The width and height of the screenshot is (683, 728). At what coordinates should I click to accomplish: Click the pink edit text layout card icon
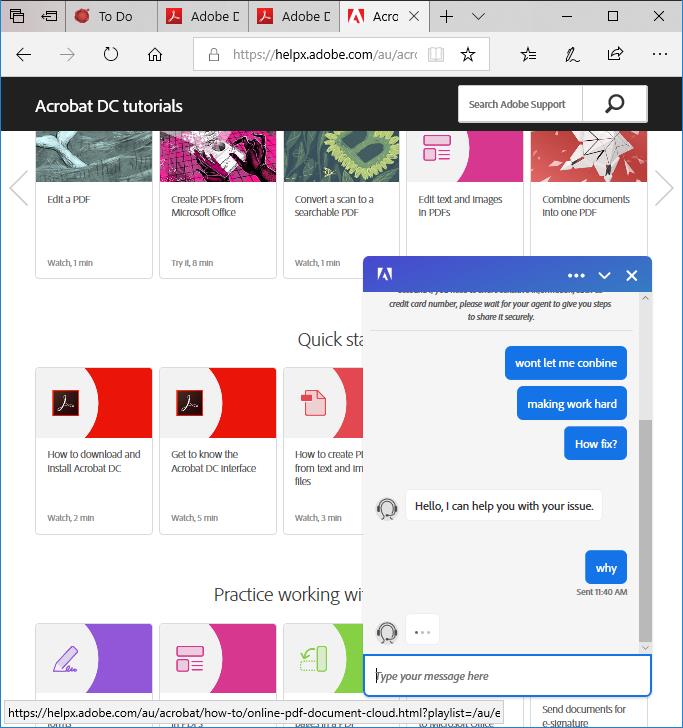click(x=189, y=659)
